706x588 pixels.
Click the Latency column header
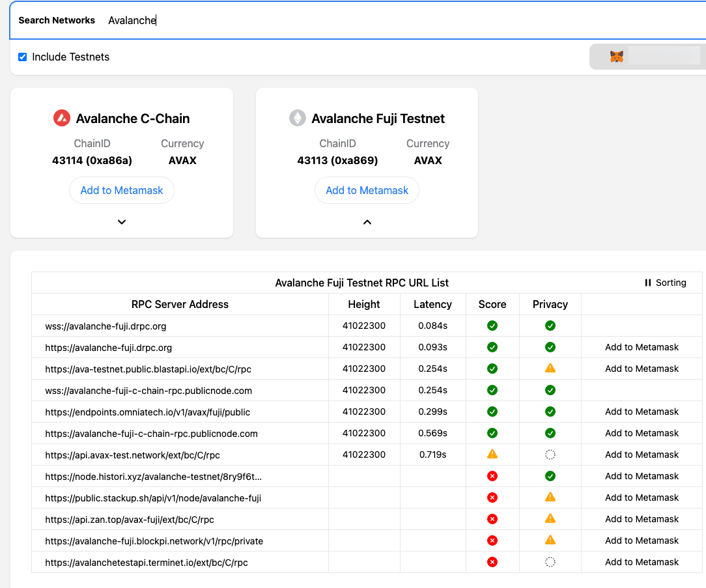pyautogui.click(x=432, y=304)
